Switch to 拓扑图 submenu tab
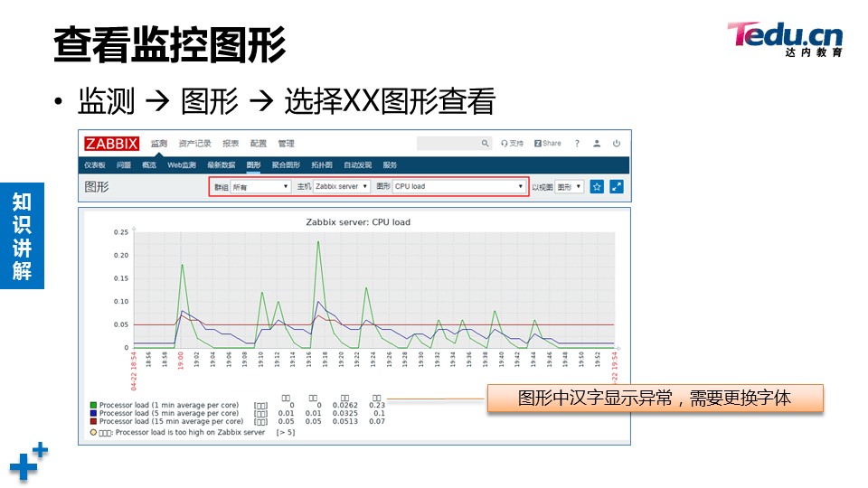This screenshot has width=868, height=488. (322, 164)
